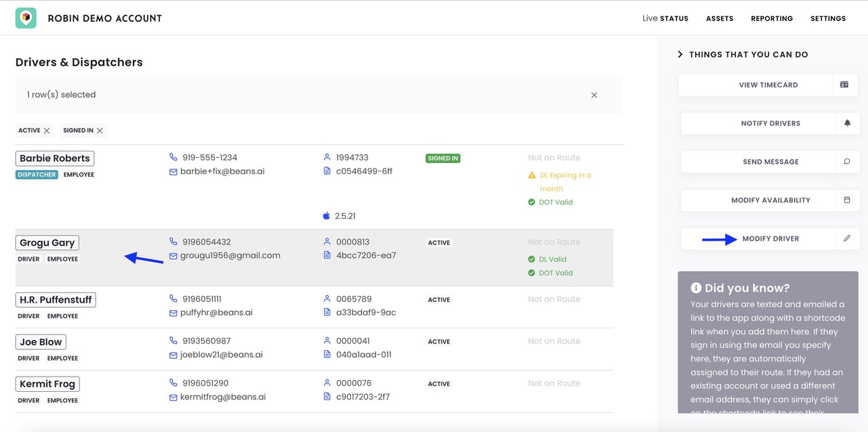This screenshot has height=432, width=868.
Task: Click document icon next to c9017203-2f7
Action: [327, 396]
